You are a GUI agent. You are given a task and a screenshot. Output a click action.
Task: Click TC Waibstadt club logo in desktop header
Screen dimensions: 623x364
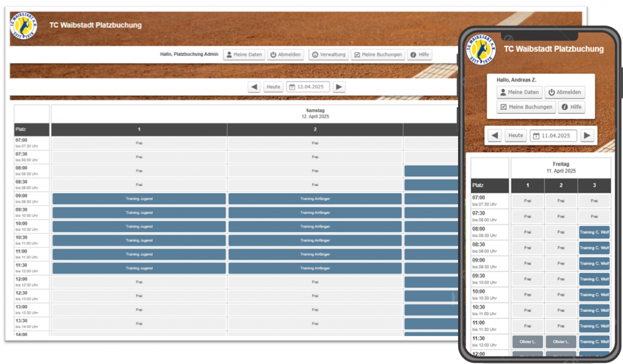[23, 26]
